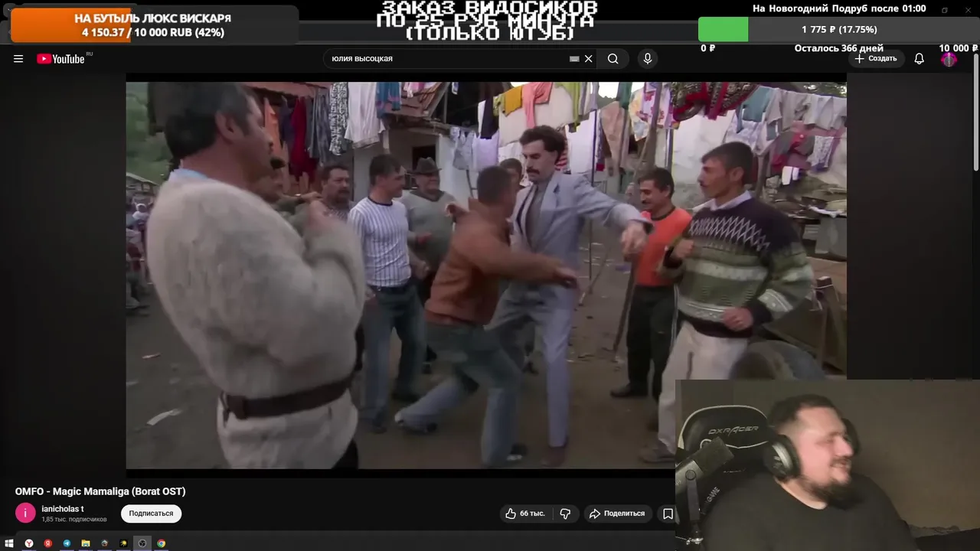Click the magnifier search button
Image resolution: width=980 pixels, height=551 pixels.
[x=613, y=59]
